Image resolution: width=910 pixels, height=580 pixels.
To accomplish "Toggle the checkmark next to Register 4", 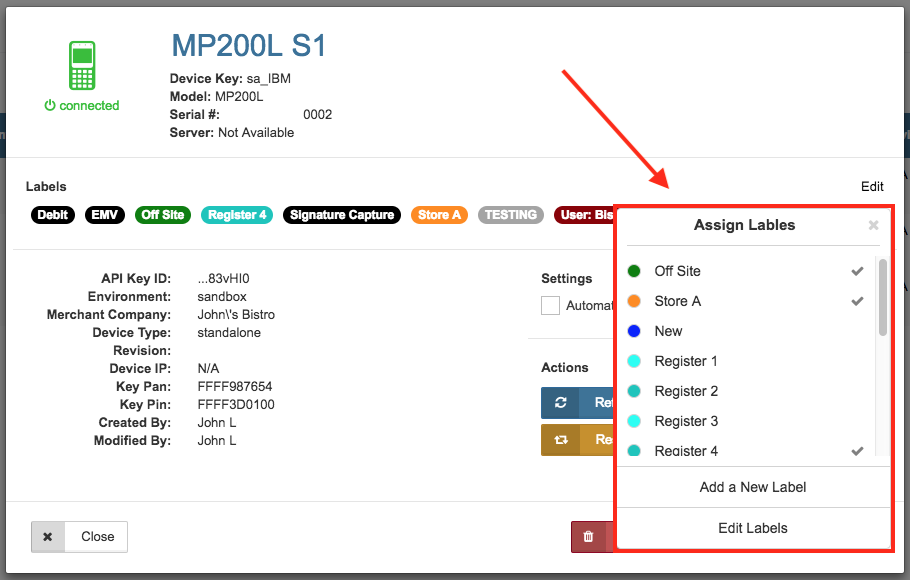I will [x=857, y=451].
